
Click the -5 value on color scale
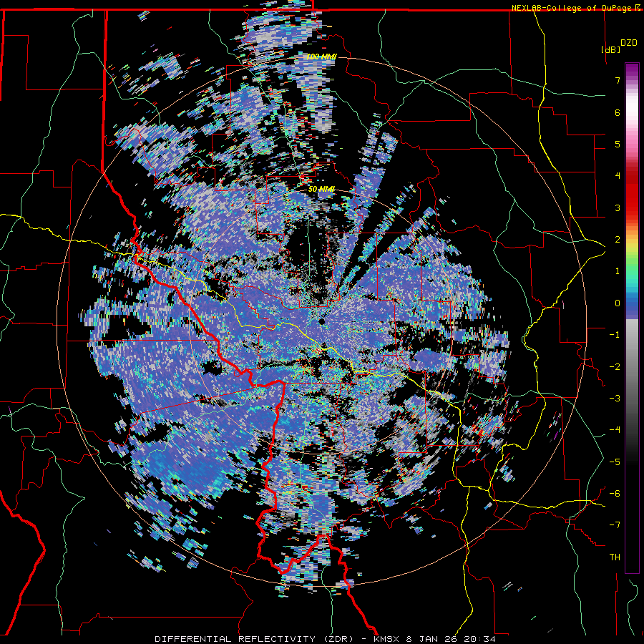(615, 462)
